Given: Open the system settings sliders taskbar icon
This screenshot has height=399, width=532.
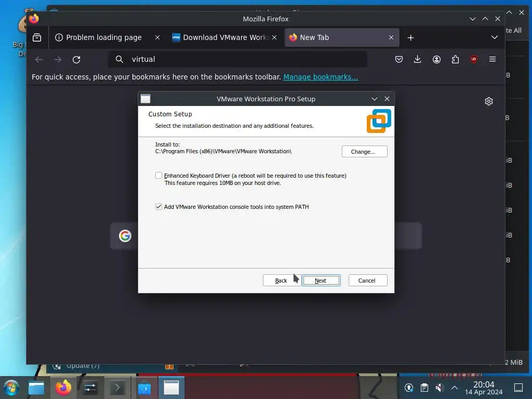Looking at the screenshot, I should click(90, 388).
